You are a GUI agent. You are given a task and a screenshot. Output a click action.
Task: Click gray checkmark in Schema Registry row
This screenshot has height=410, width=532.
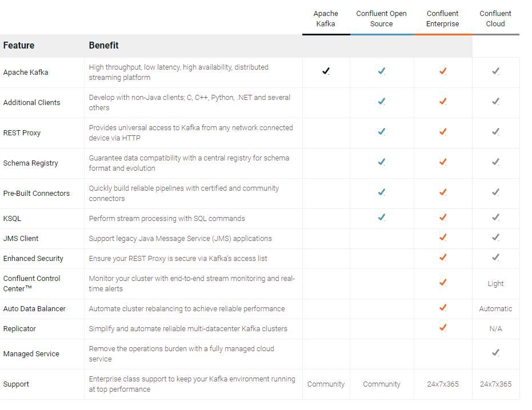[495, 162]
